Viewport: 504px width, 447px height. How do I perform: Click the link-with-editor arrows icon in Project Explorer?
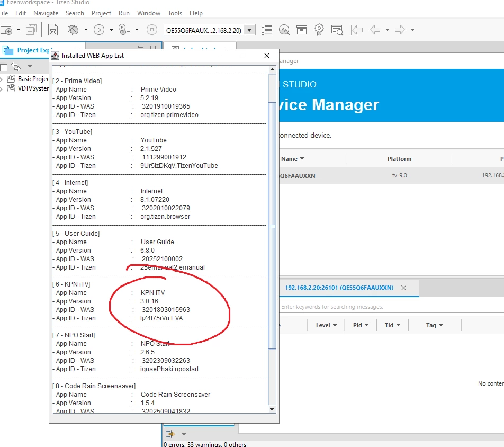click(x=15, y=66)
